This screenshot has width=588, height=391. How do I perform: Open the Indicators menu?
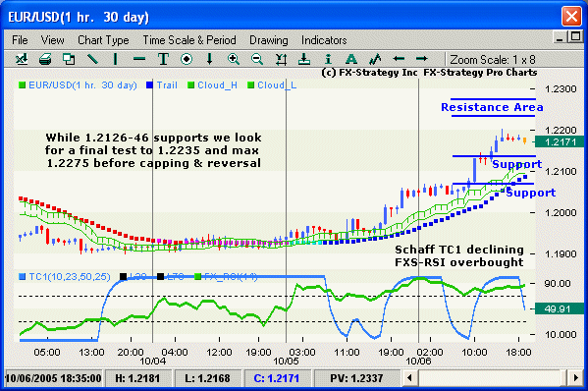point(324,39)
